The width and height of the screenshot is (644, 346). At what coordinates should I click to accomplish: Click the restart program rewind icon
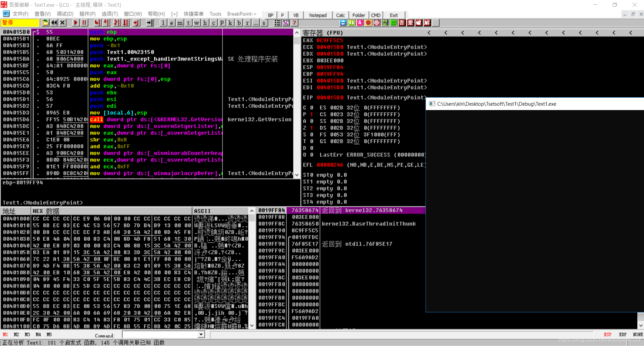coord(54,23)
